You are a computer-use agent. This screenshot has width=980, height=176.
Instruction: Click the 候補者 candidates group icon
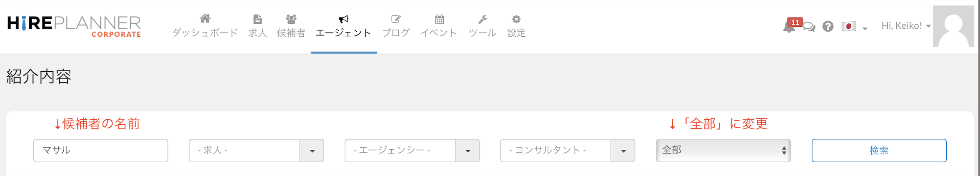tap(291, 19)
